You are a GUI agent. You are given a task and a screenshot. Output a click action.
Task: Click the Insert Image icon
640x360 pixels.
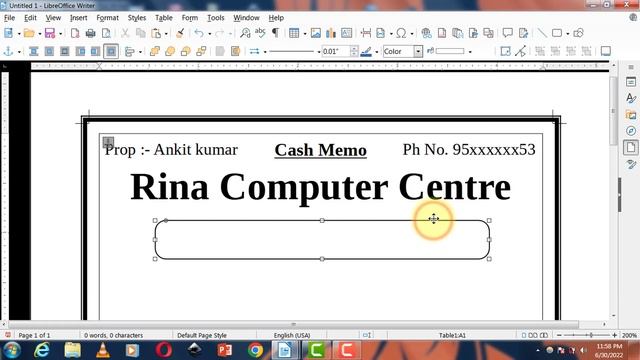pyautogui.click(x=316, y=33)
